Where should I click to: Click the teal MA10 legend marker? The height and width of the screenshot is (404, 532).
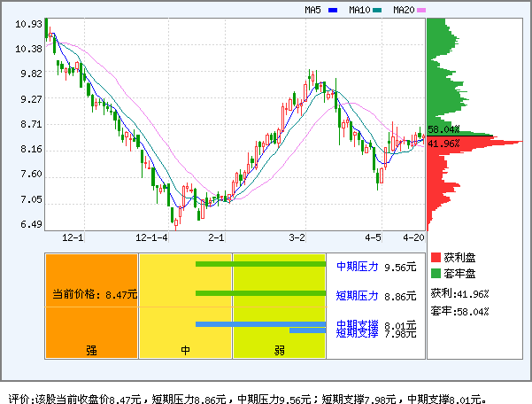pos(377,11)
